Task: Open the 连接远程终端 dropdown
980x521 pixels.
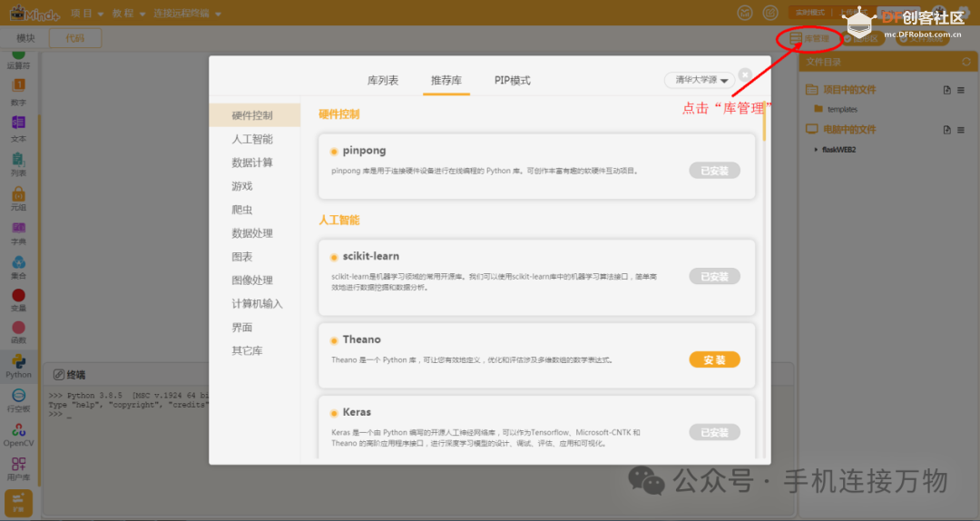Action: (187, 13)
